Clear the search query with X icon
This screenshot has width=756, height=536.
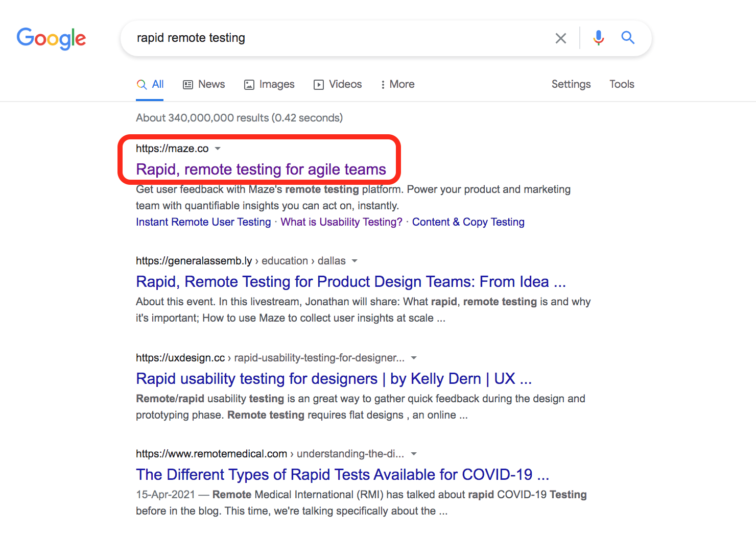tap(560, 38)
